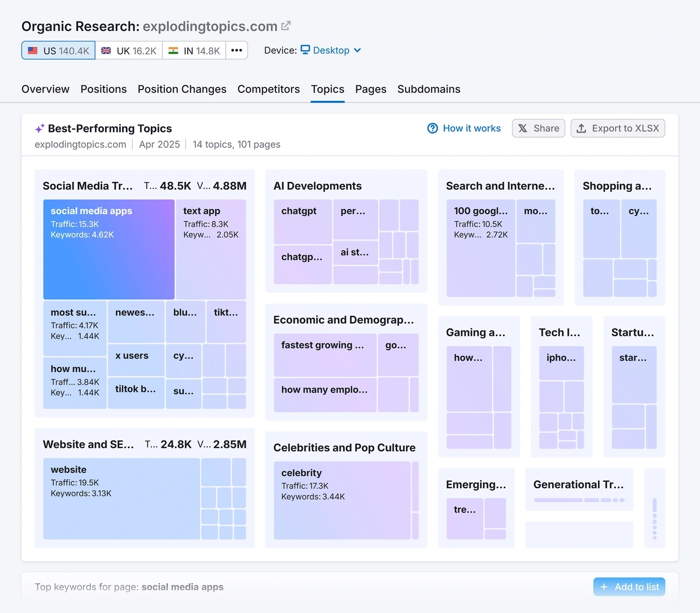Select UK 16.2K database

[129, 50]
